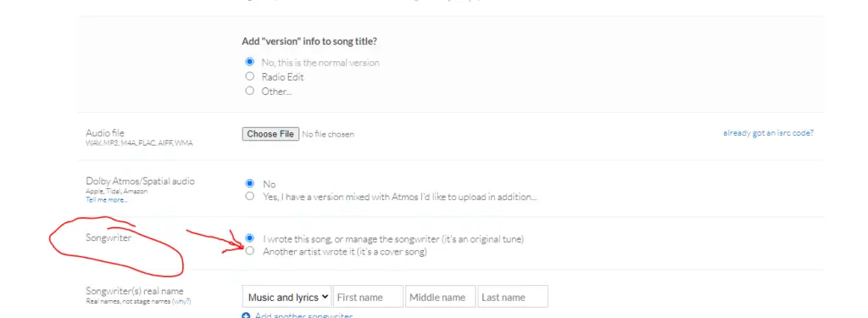Select "Another artist wrote it" cover option
The height and width of the screenshot is (318, 868).
point(250,251)
